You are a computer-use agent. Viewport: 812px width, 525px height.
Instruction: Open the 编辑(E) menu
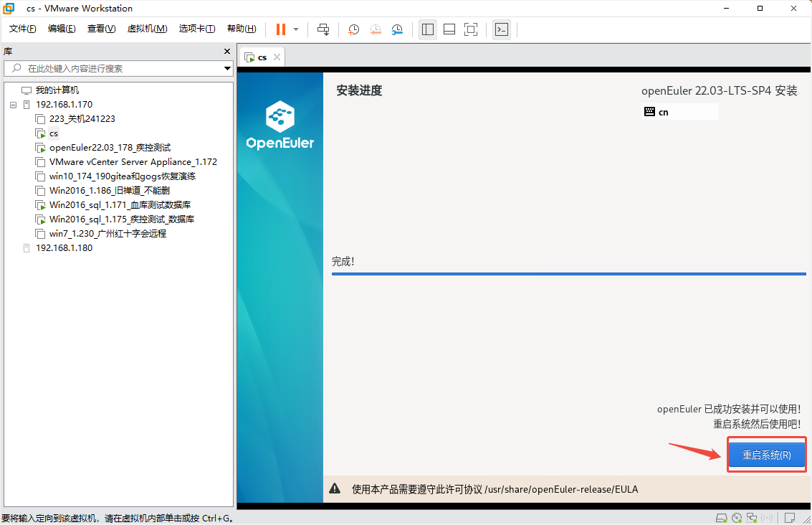pyautogui.click(x=62, y=29)
